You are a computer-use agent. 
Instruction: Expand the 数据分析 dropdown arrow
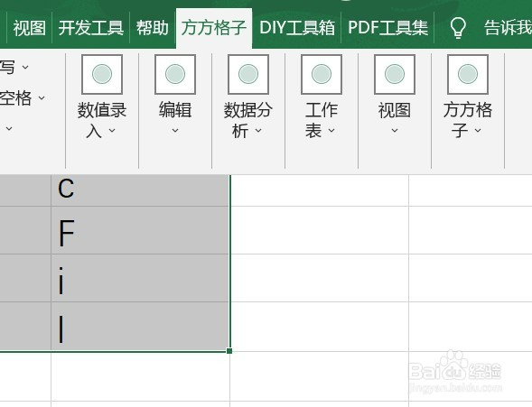(x=258, y=131)
